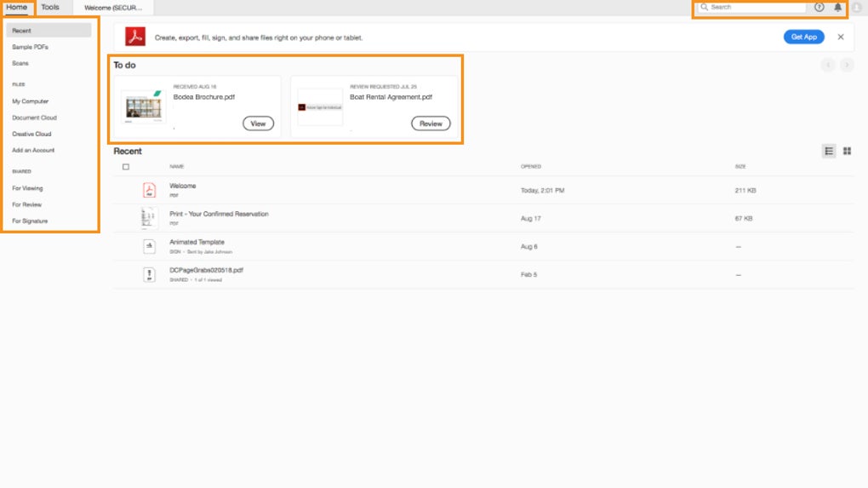
Task: Open the Welcome file name
Action: point(183,186)
